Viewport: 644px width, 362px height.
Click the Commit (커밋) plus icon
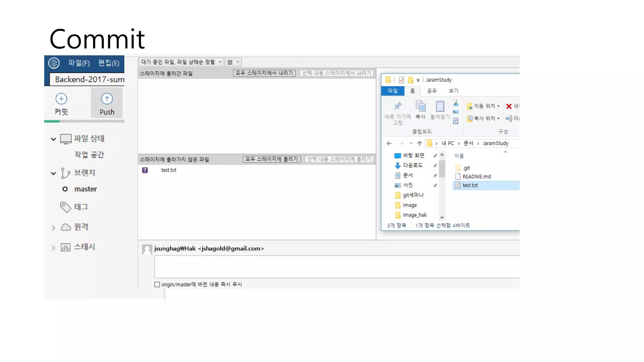tap(61, 99)
